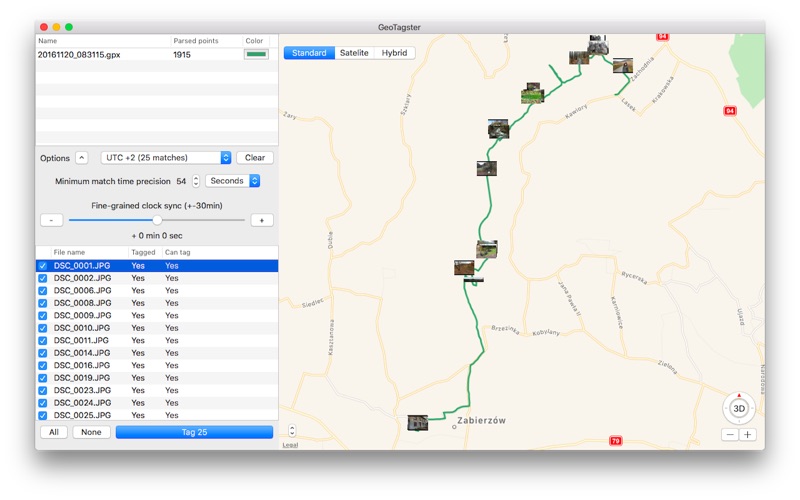Toggle checkbox for DSC_0014.JPG

tap(43, 353)
